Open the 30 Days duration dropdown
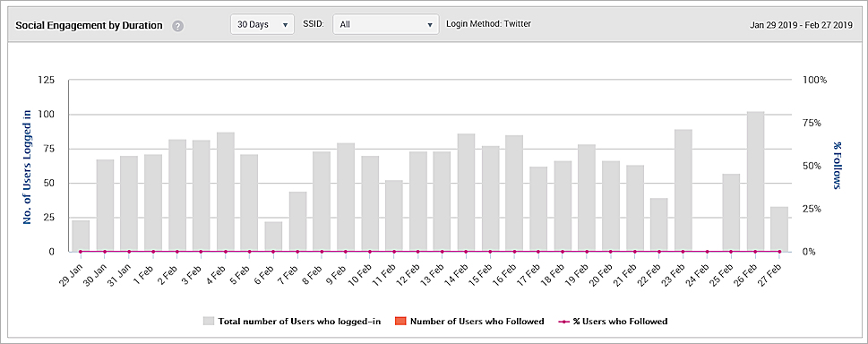868x344 pixels. pyautogui.click(x=262, y=25)
